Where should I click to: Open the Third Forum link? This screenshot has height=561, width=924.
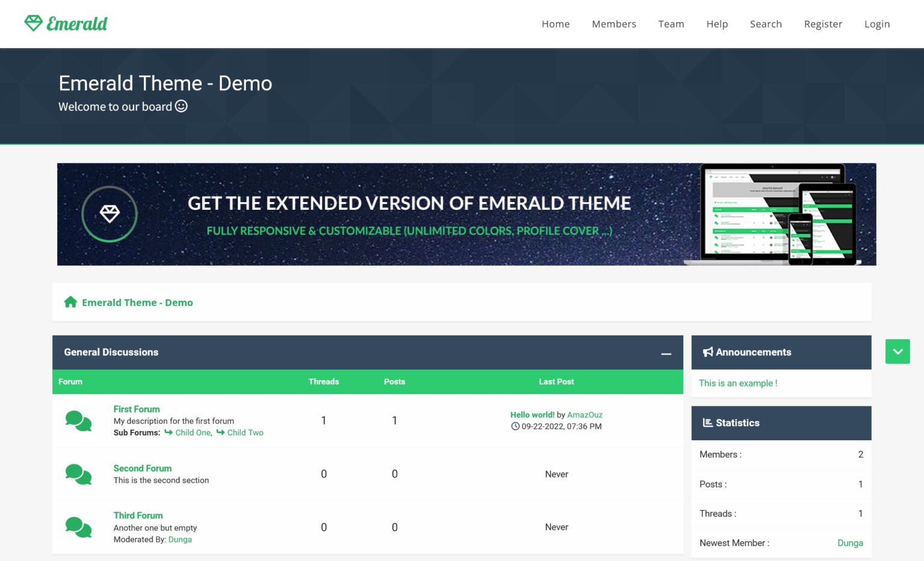(138, 515)
